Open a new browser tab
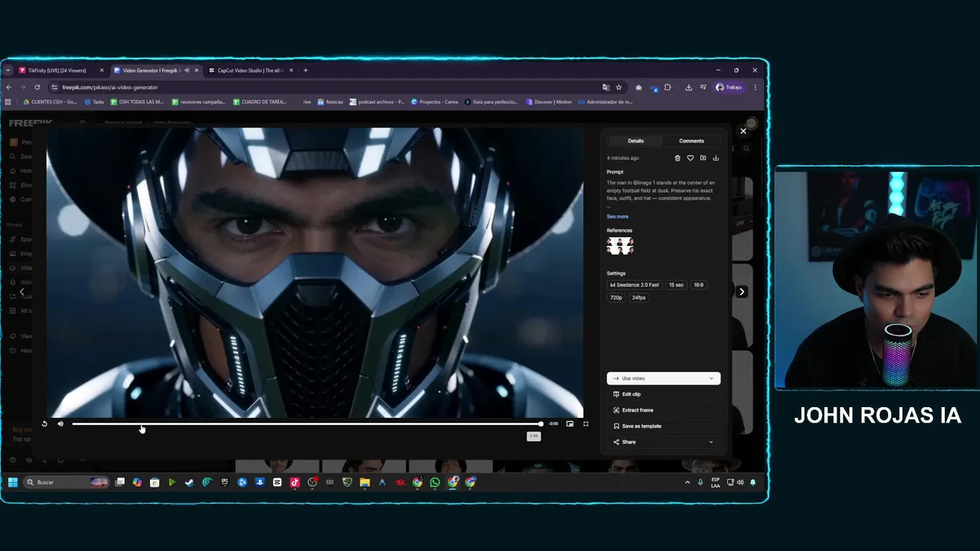The image size is (980, 551). point(305,70)
